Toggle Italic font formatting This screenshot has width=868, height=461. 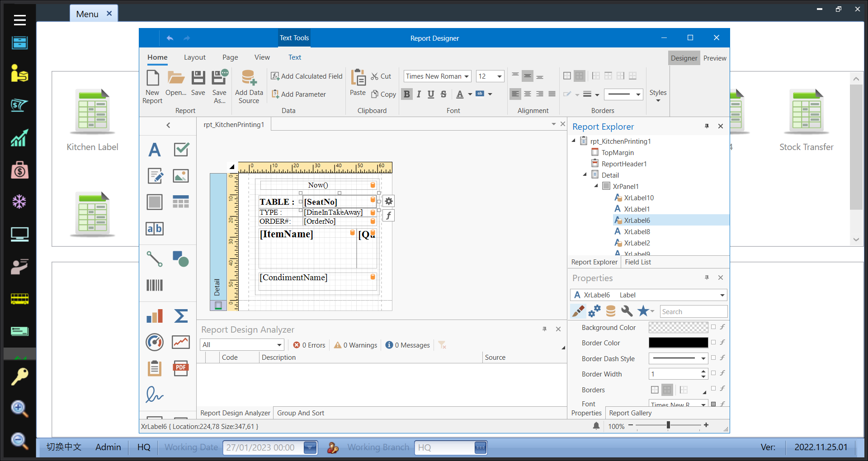coord(419,94)
